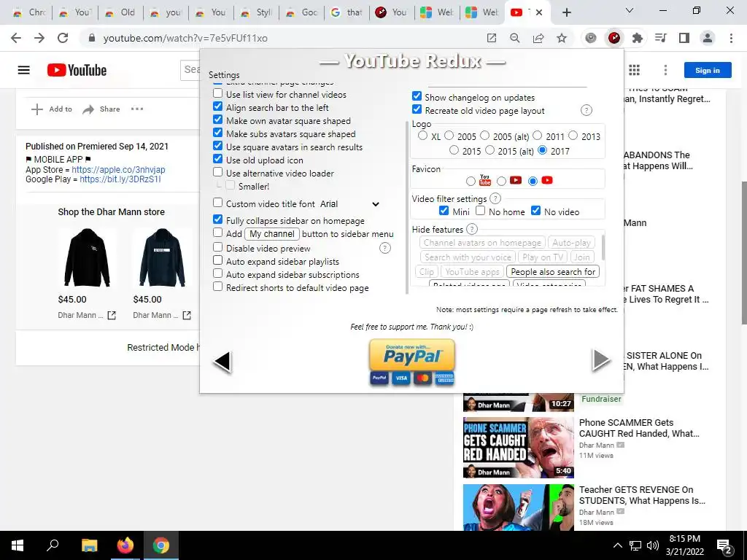The height and width of the screenshot is (560, 747).
Task: Toggle People also search for hide feature
Action: coord(553,272)
